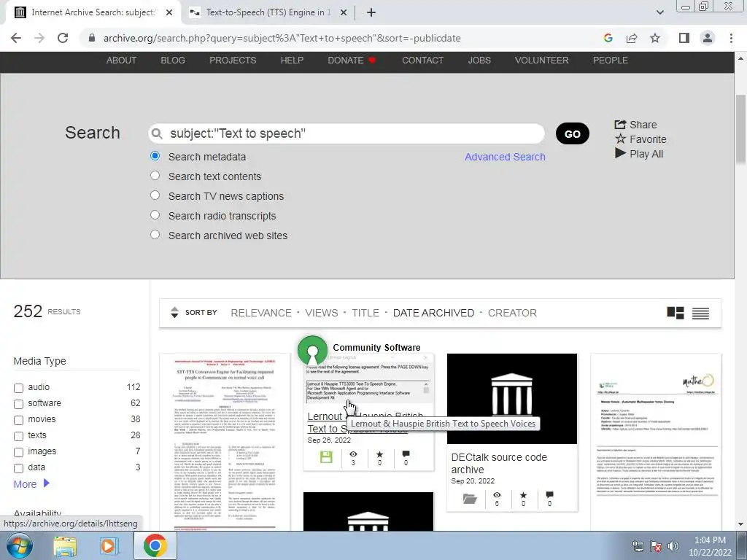Close the Text-to-Speech Engine tab

[344, 12]
